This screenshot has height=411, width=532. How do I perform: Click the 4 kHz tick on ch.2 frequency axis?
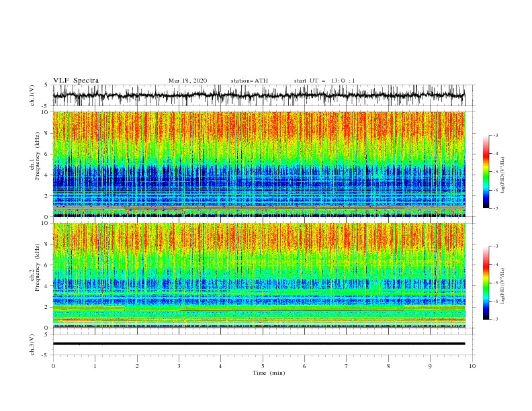48,286
